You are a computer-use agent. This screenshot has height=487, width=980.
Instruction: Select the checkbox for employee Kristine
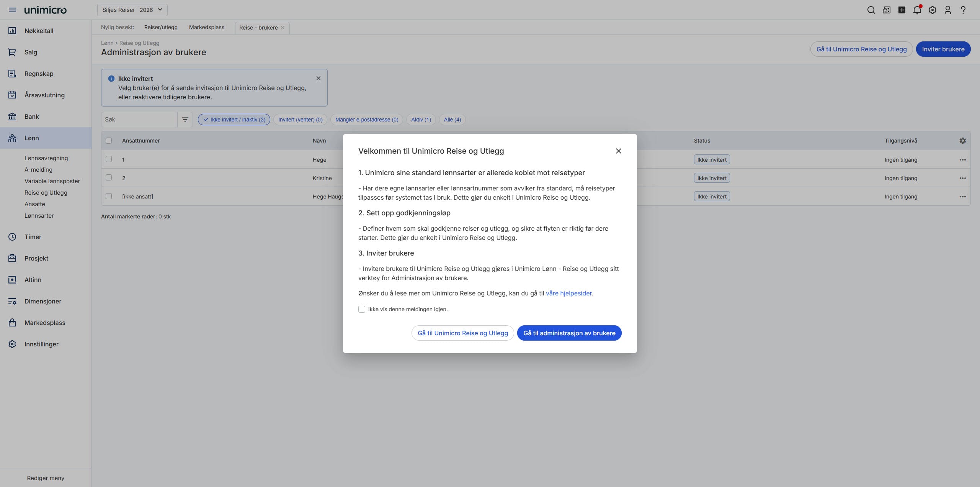[109, 178]
